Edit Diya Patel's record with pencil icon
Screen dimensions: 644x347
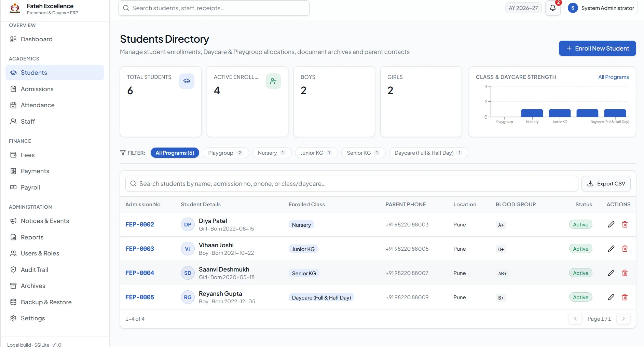611,224
